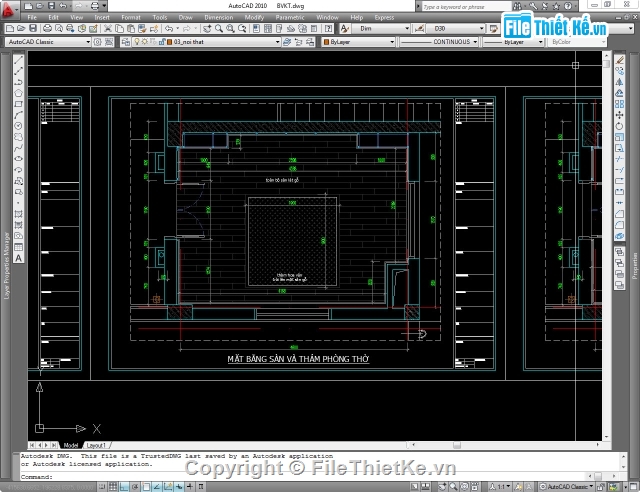The image size is (640, 492).
Task: Click the Plot printer icon in standard toolbar
Action: point(47,28)
